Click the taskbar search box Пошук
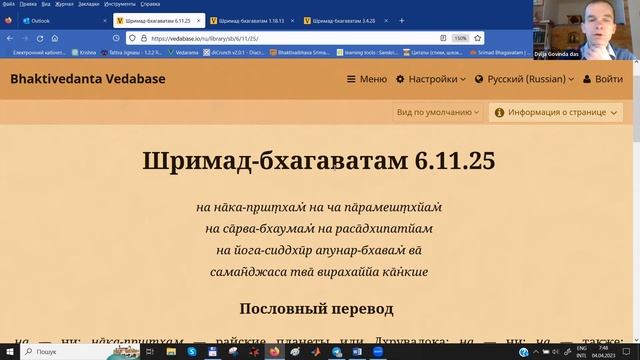Screen dimensions: 640x360 click(80, 351)
